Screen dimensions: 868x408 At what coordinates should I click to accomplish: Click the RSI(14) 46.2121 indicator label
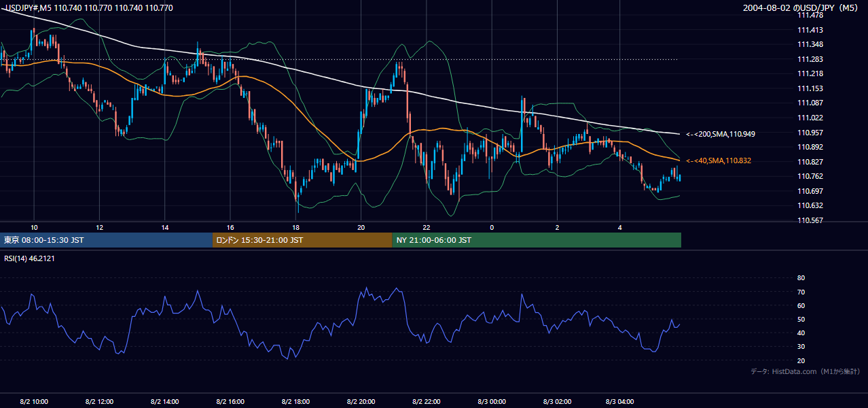[x=29, y=258]
